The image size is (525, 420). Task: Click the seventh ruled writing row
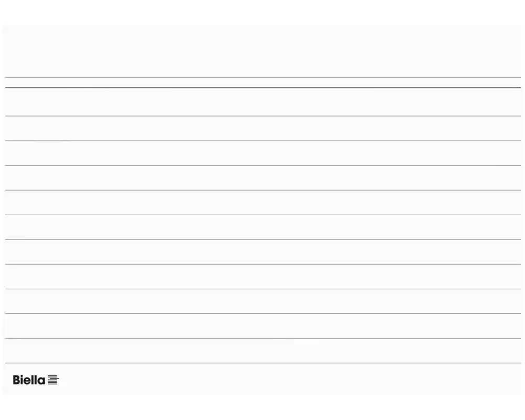click(262, 252)
